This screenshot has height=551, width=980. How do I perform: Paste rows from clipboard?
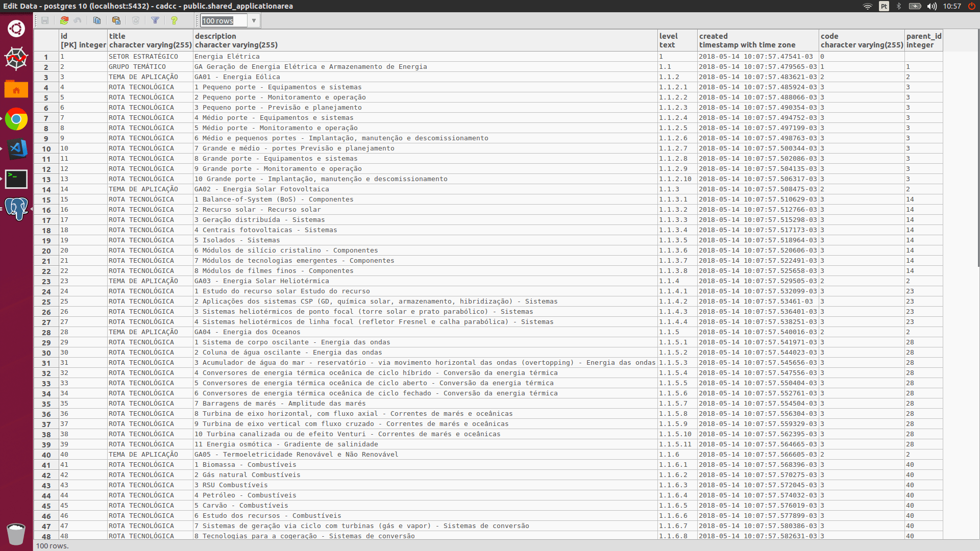coord(116,20)
